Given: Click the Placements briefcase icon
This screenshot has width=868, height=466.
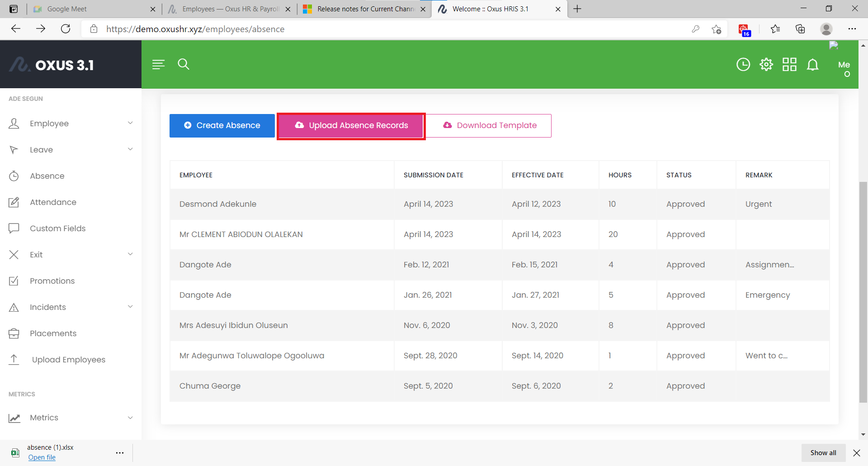Looking at the screenshot, I should pyautogui.click(x=14, y=333).
